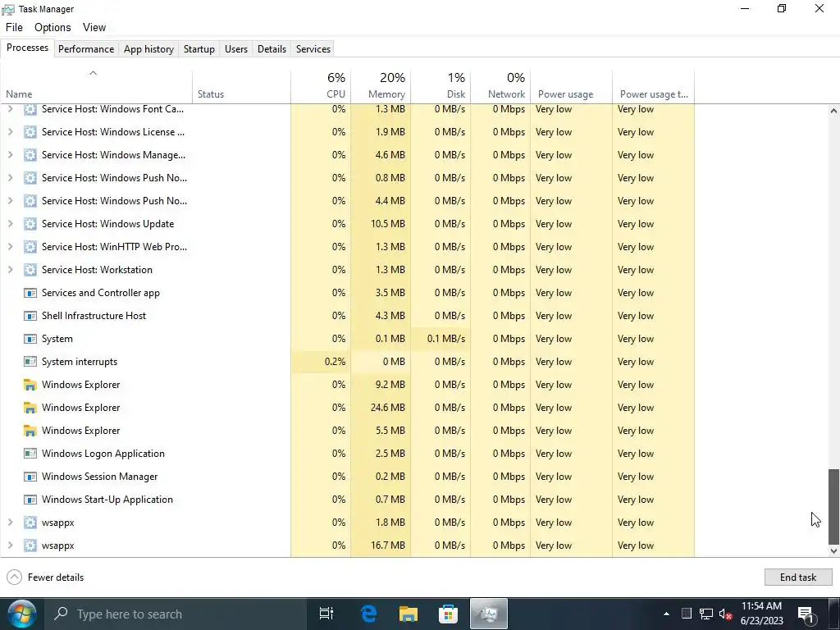Click the Service Host: Workstation gear icon
Image resolution: width=840 pixels, height=630 pixels.
(x=30, y=270)
